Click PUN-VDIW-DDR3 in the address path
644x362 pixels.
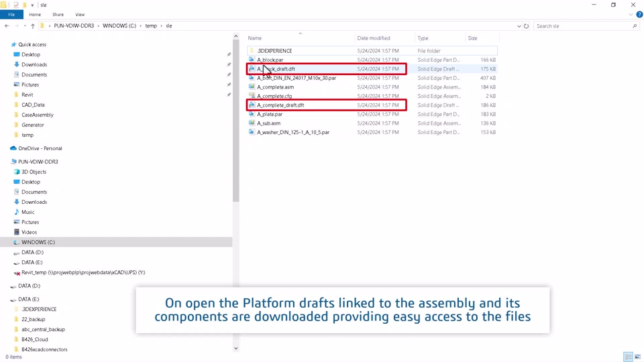pos(74,26)
